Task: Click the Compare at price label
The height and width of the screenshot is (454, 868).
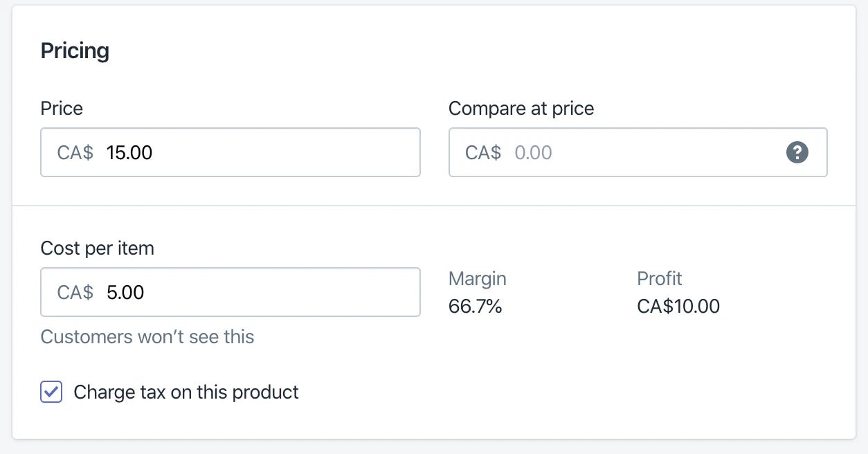Action: coord(521,108)
